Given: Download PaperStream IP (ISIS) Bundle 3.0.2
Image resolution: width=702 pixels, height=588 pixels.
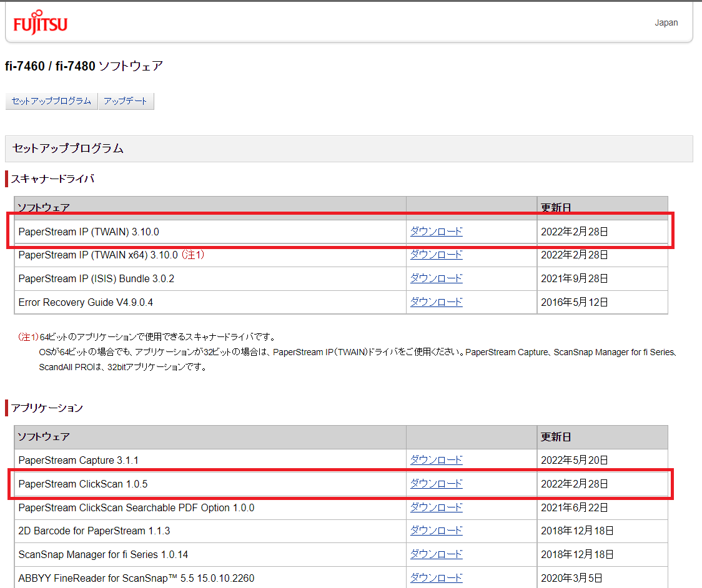Looking at the screenshot, I should pos(436,278).
